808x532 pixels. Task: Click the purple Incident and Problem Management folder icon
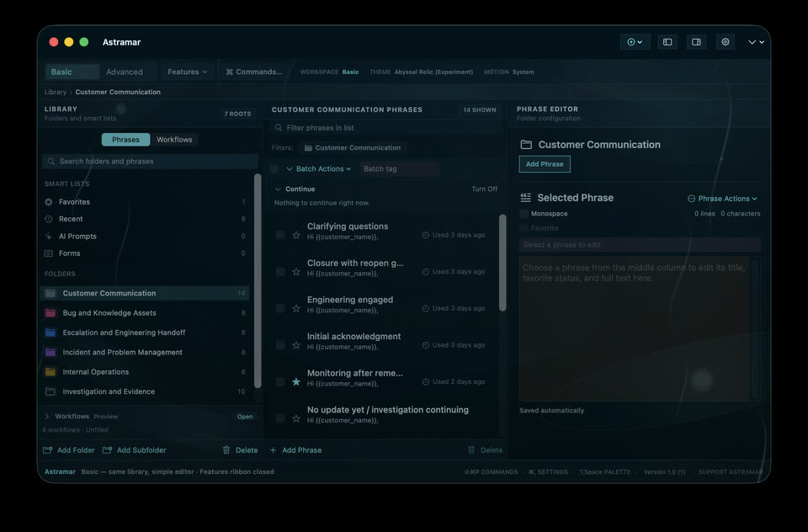pyautogui.click(x=50, y=352)
